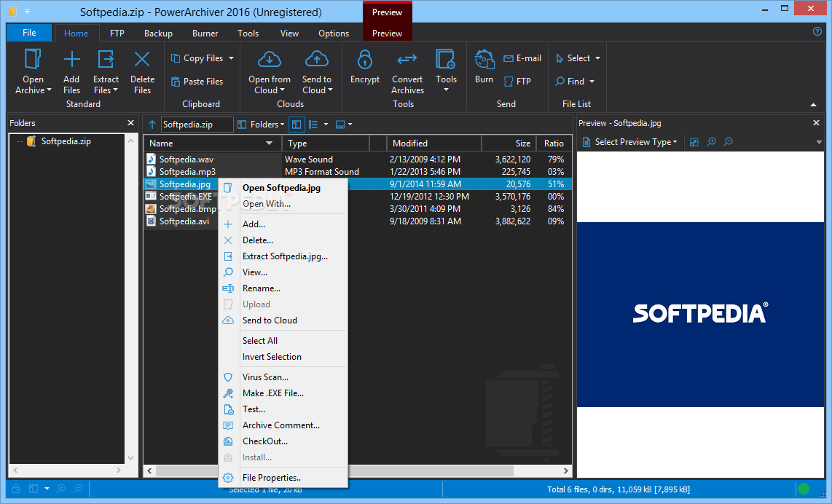Click the help question mark icon
The image size is (832, 504).
click(x=817, y=32)
